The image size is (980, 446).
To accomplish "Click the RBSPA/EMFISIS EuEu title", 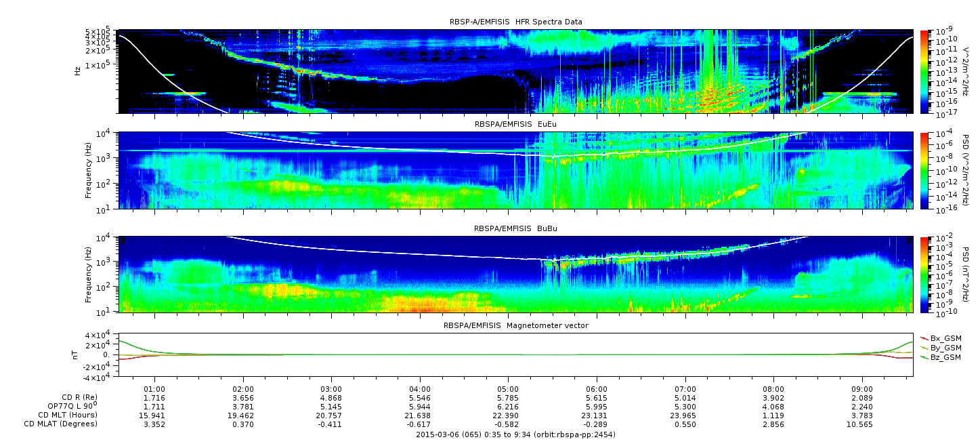I will (515, 125).
